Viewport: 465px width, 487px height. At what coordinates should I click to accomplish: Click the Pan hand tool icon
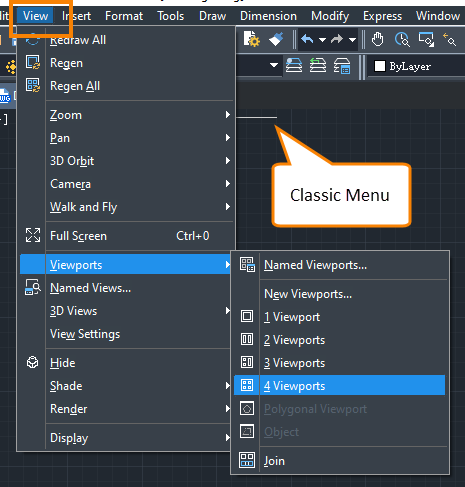(x=377, y=40)
